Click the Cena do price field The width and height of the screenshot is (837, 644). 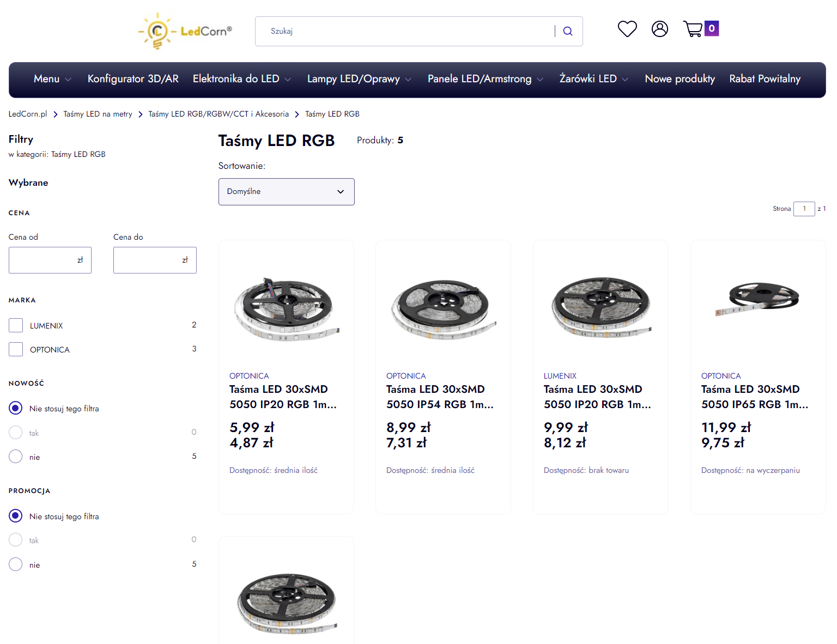[x=155, y=260]
